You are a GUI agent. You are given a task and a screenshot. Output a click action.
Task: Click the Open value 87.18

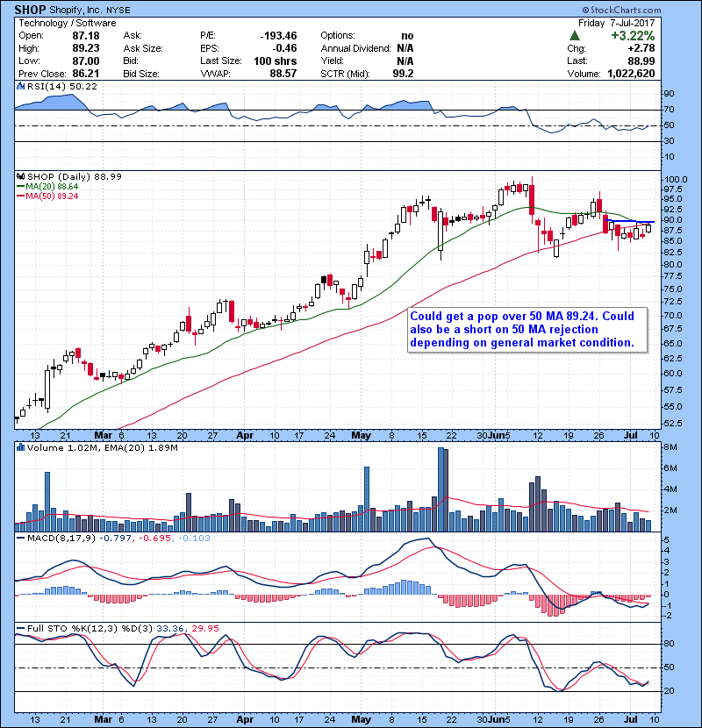[x=85, y=36]
